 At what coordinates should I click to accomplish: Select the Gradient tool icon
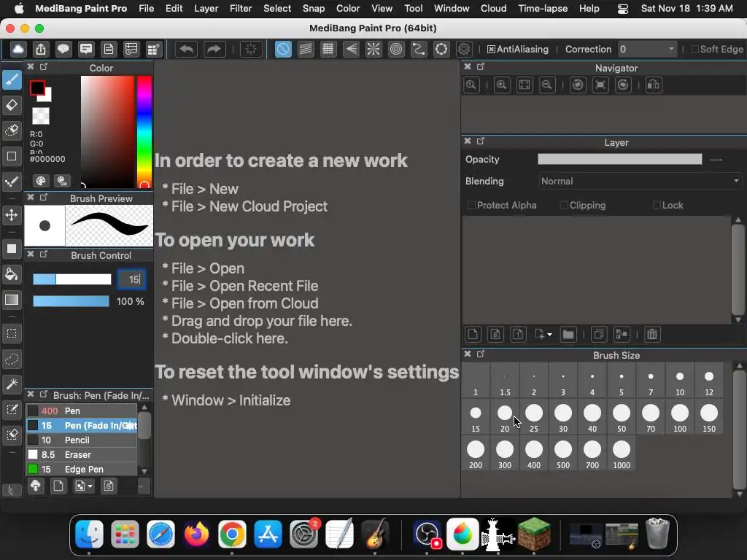click(x=12, y=300)
